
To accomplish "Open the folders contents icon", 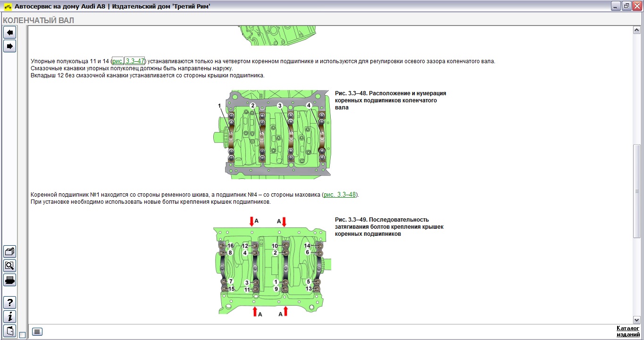I will tap(9, 251).
